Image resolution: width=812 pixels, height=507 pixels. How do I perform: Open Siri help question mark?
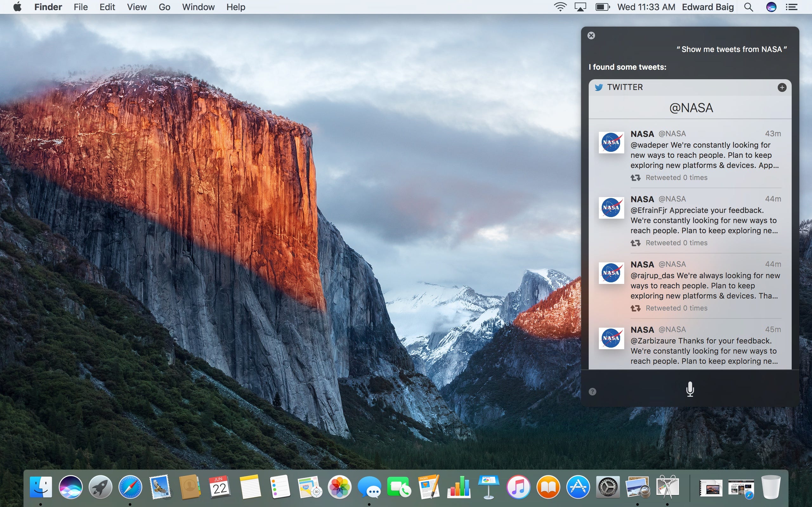tap(592, 392)
